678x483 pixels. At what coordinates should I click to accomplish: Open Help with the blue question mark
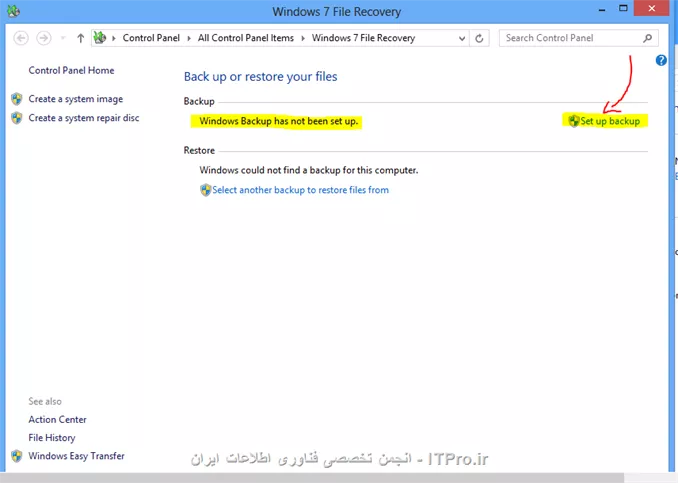pyautogui.click(x=661, y=60)
